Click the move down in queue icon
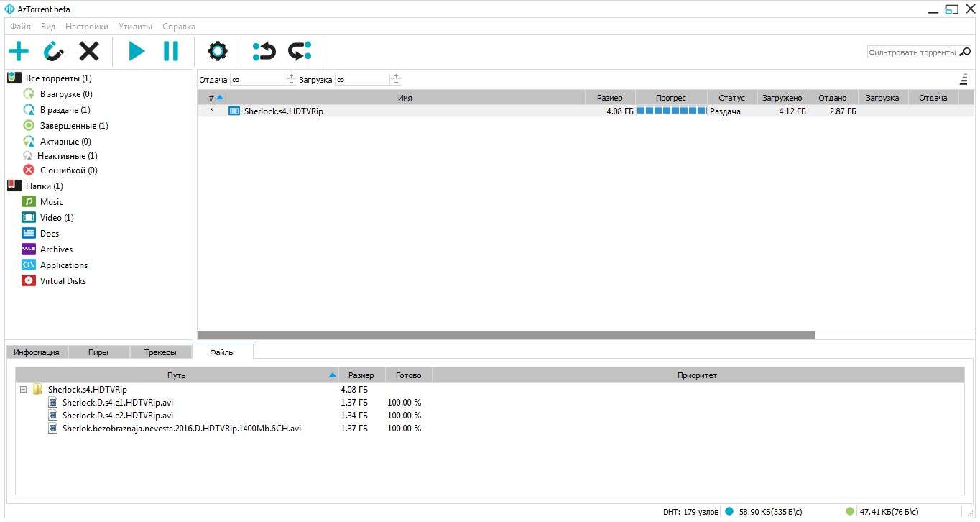The width and height of the screenshot is (980, 522). point(300,51)
